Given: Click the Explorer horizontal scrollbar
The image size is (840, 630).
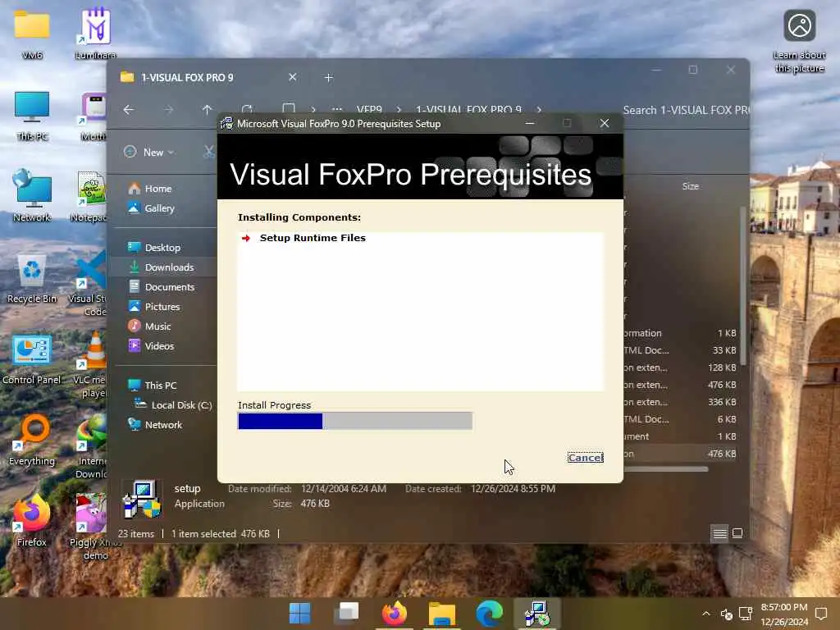Looking at the screenshot, I should point(666,469).
